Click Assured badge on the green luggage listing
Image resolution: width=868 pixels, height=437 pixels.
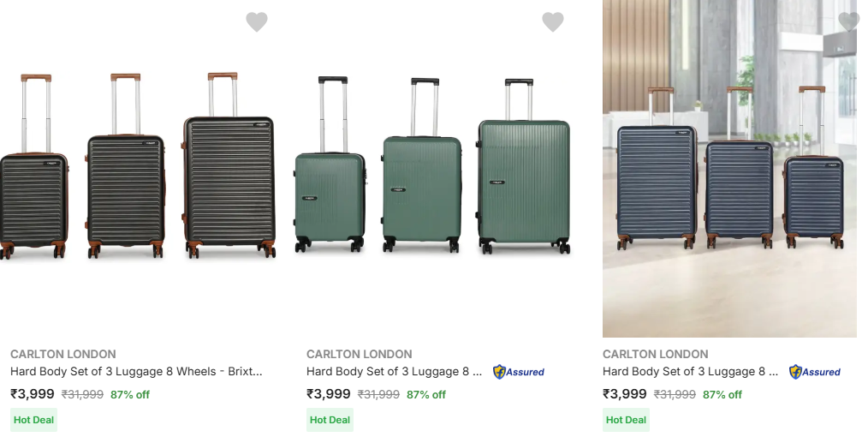519,372
